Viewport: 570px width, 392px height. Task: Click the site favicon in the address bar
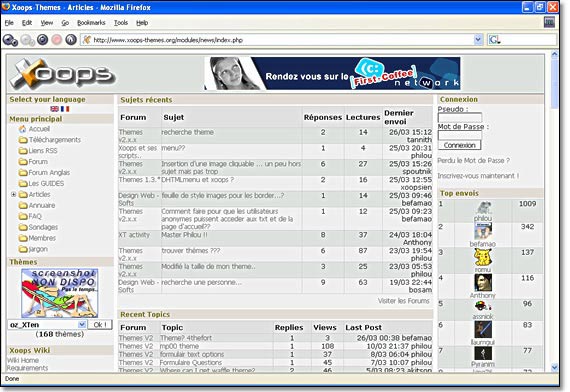[87, 40]
